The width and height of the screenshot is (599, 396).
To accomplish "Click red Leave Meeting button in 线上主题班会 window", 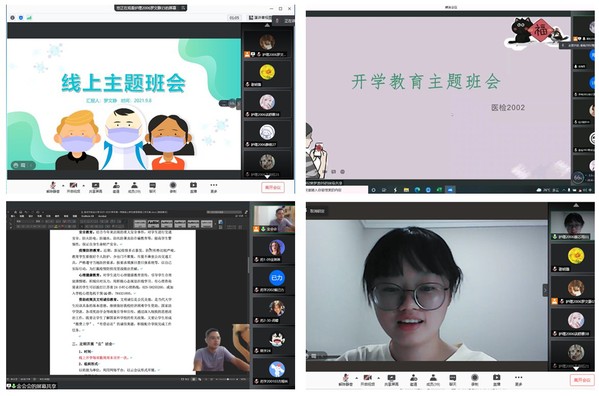I will tap(273, 187).
